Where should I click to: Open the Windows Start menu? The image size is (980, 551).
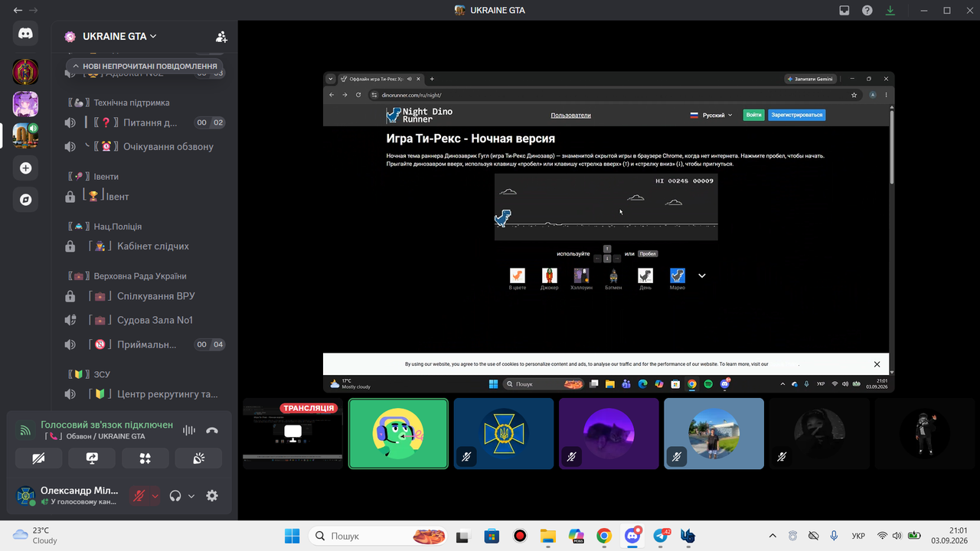[x=292, y=536]
